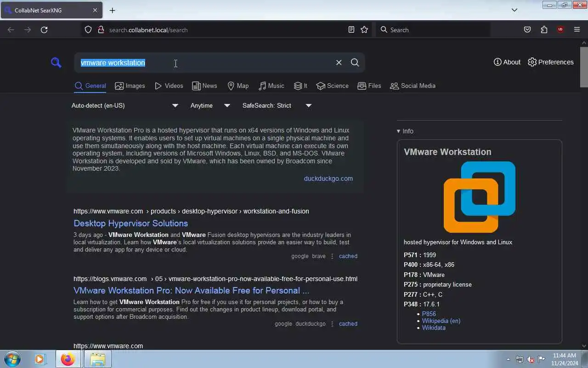Open Wikidata infobox link

434,328
